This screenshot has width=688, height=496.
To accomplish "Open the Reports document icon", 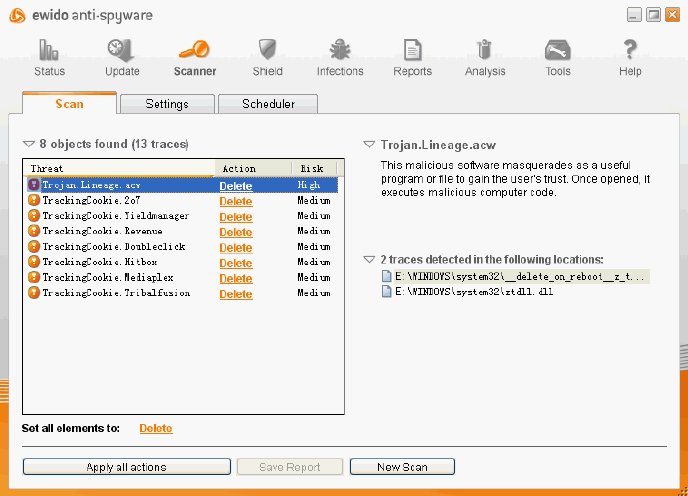I will click(412, 51).
